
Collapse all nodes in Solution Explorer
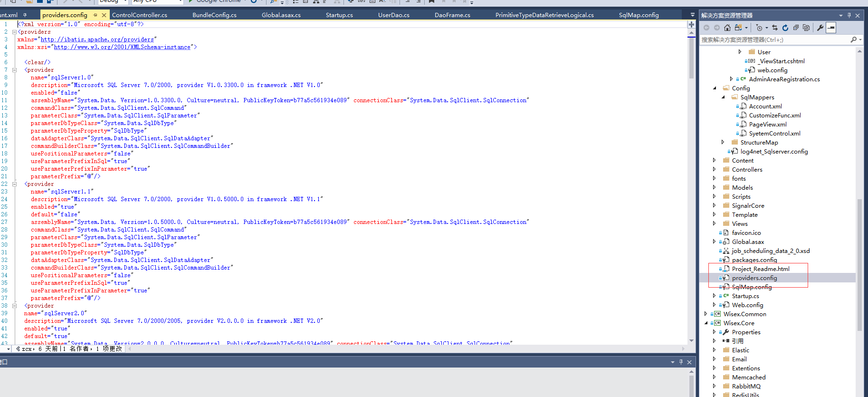[x=796, y=28]
